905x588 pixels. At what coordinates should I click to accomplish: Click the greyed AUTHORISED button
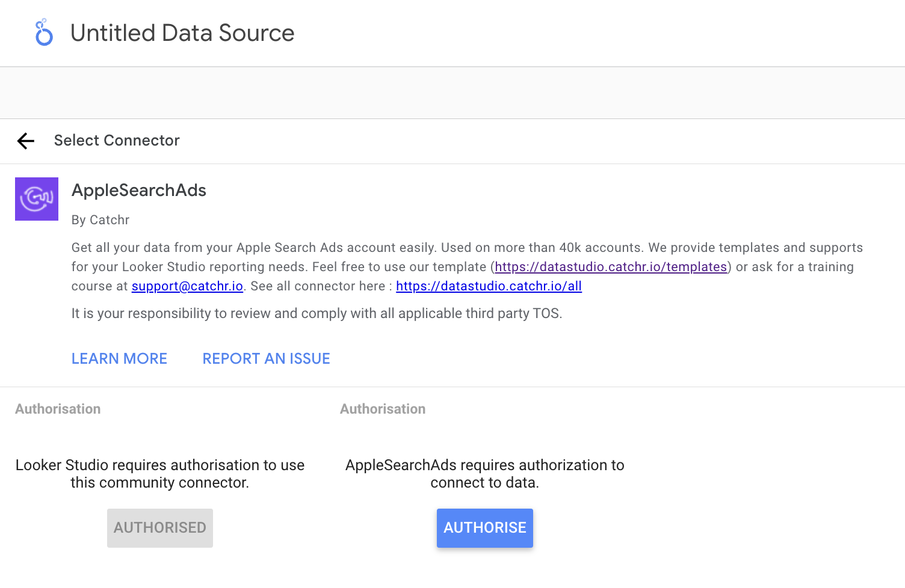coord(159,528)
